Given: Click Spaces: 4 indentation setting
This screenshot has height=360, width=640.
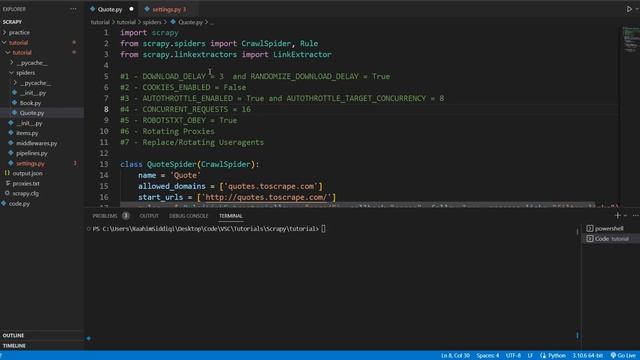Looking at the screenshot, I should [x=487, y=356].
